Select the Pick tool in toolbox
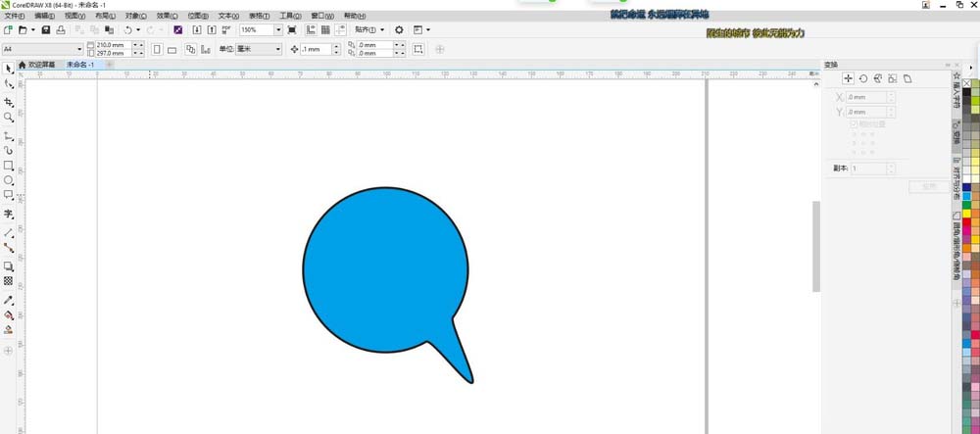 click(8, 68)
